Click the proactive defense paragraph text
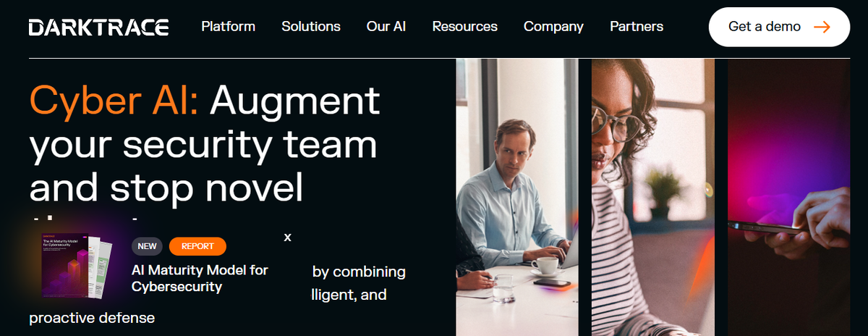 click(x=92, y=318)
